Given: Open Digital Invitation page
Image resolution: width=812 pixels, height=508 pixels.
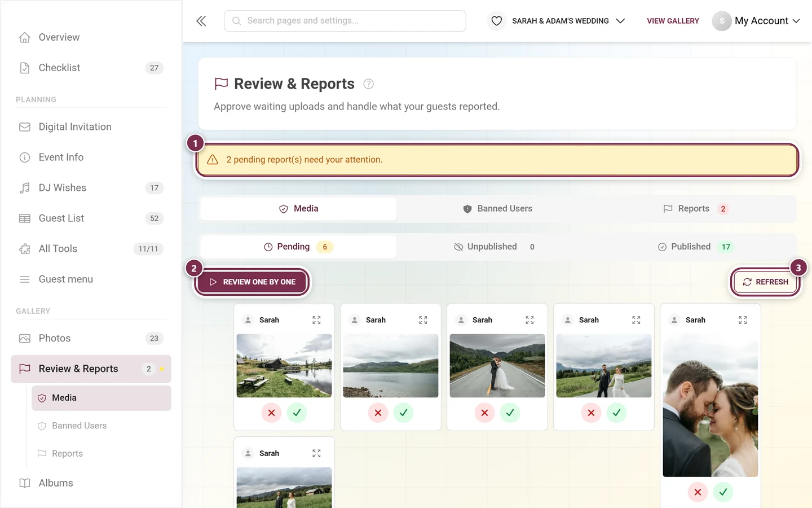Looking at the screenshot, I should point(90,127).
